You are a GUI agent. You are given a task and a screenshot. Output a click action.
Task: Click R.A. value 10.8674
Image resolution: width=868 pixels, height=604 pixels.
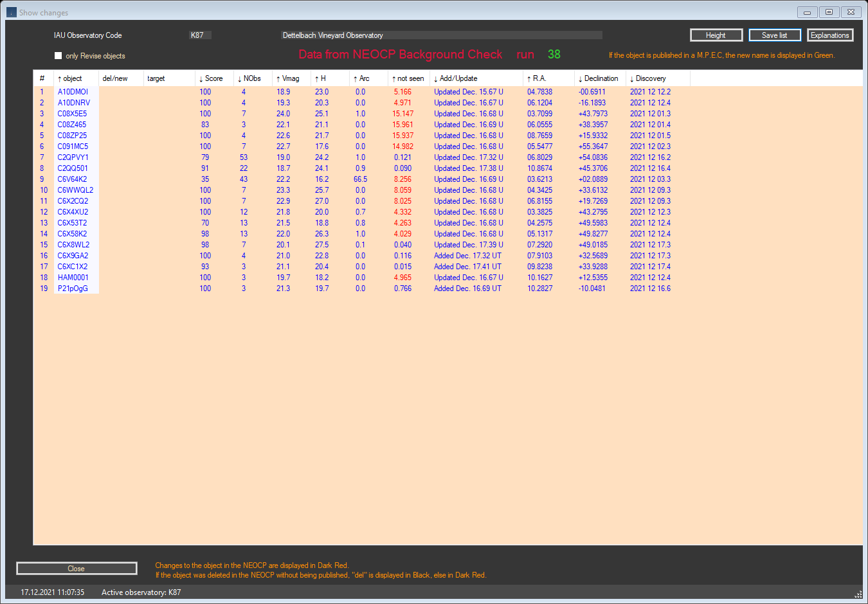(x=539, y=168)
